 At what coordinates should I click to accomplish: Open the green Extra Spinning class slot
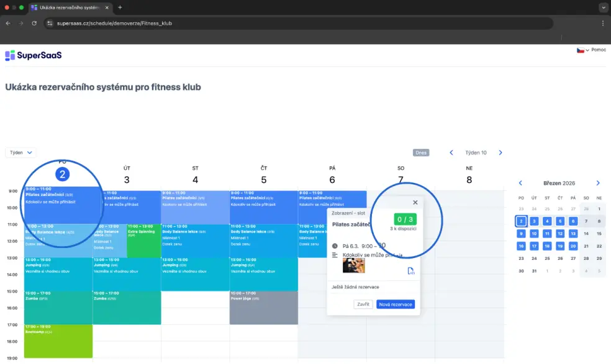143,241
